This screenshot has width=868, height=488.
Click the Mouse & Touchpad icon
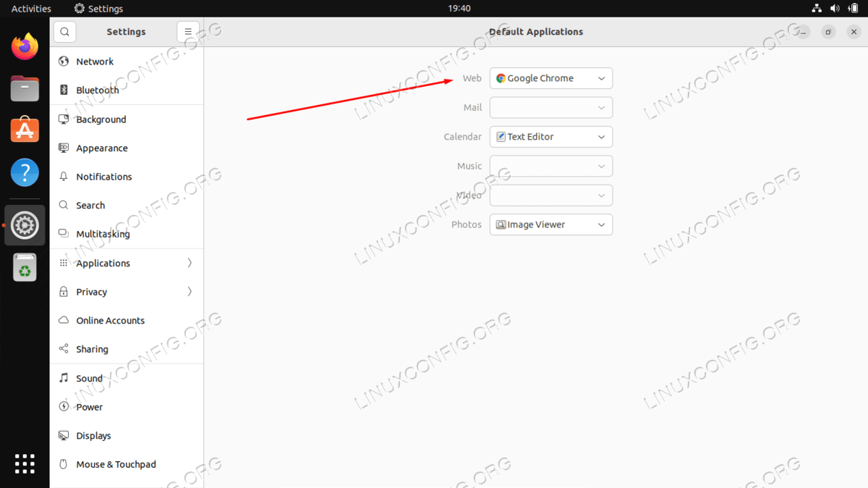point(64,464)
